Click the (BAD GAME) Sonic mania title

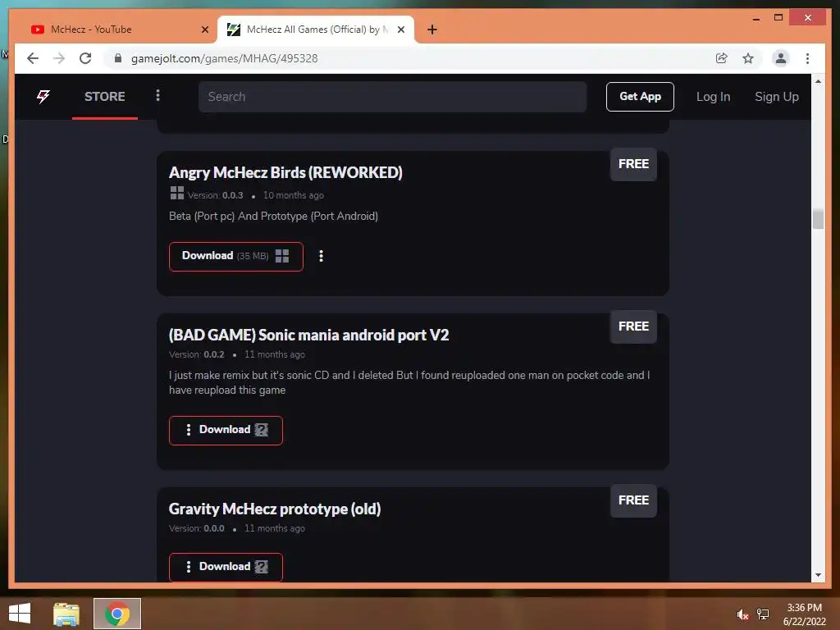click(308, 336)
